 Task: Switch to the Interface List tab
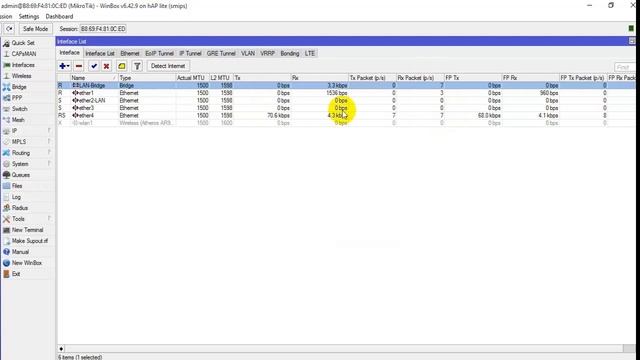point(100,53)
